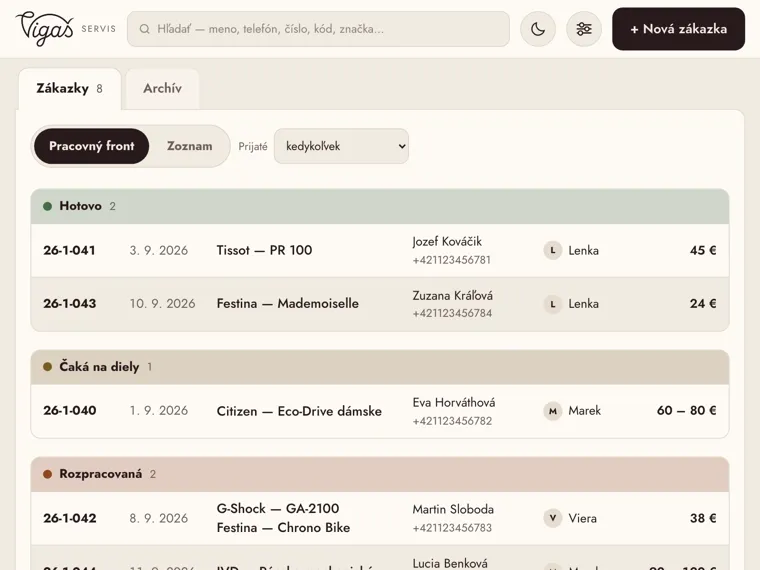The height and width of the screenshot is (570, 760).
Task: Open the settings sliders icon
Action: click(x=584, y=29)
